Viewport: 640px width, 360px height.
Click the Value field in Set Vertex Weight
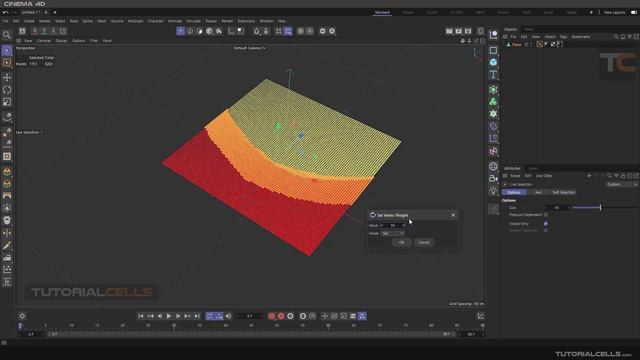(393, 225)
